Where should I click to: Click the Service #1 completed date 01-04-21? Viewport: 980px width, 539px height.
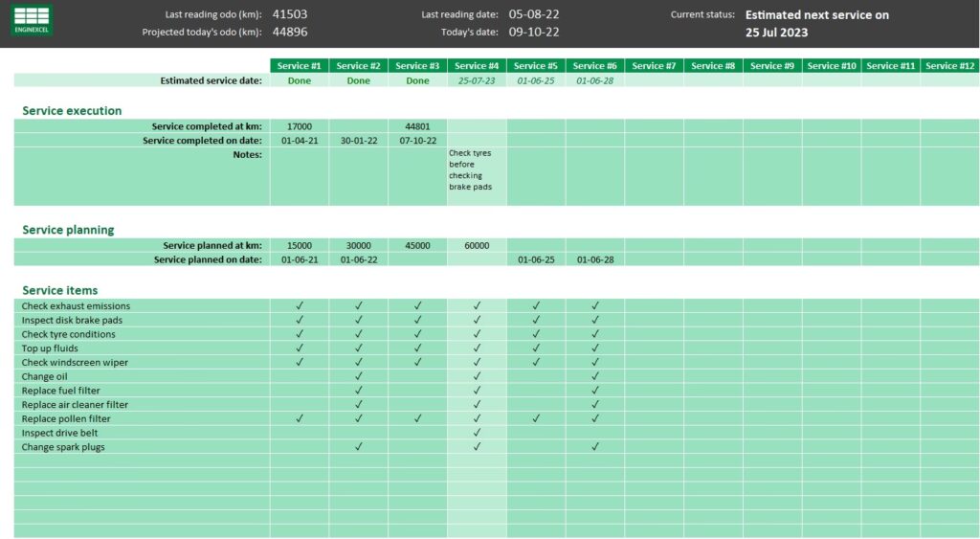300,141
